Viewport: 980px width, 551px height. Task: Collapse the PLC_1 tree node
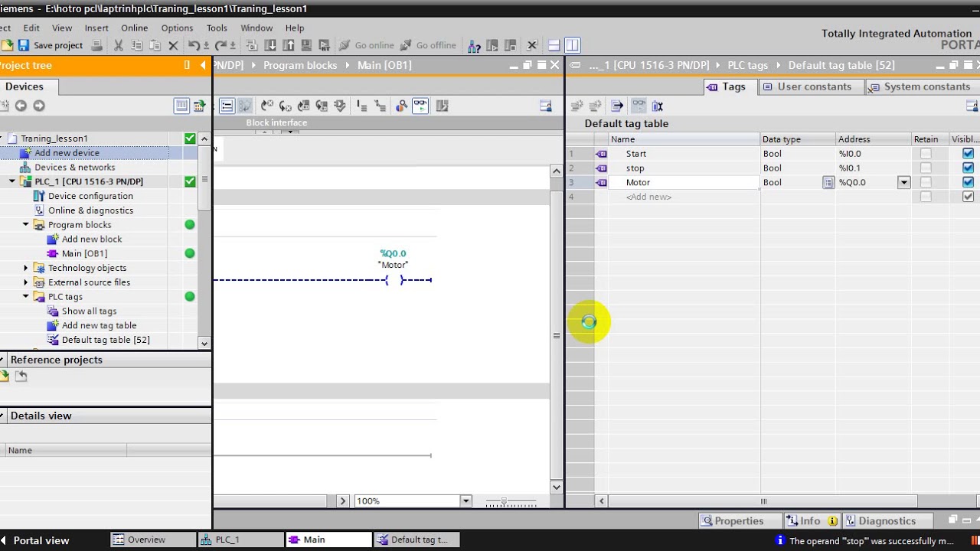point(12,181)
